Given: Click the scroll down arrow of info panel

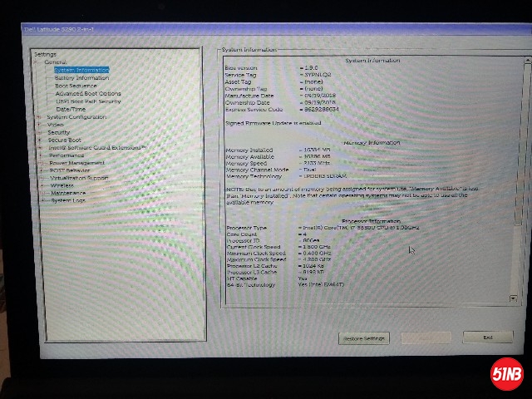Looking at the screenshot, I should point(513,298).
